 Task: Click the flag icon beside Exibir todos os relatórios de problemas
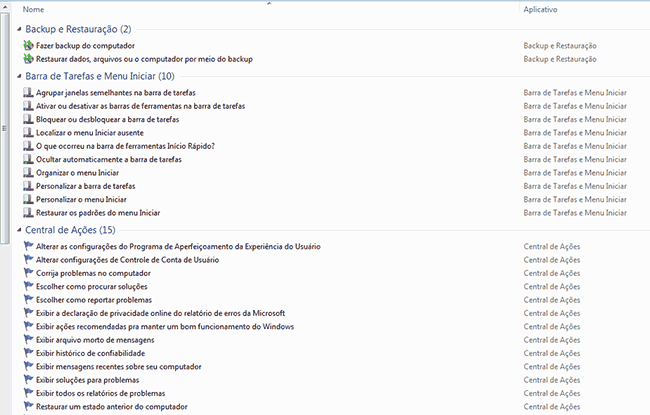tap(28, 393)
